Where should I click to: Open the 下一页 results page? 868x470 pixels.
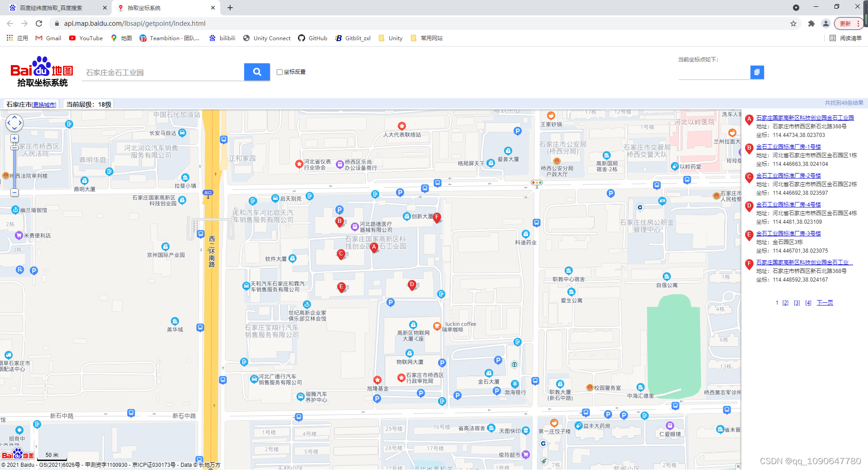825,303
